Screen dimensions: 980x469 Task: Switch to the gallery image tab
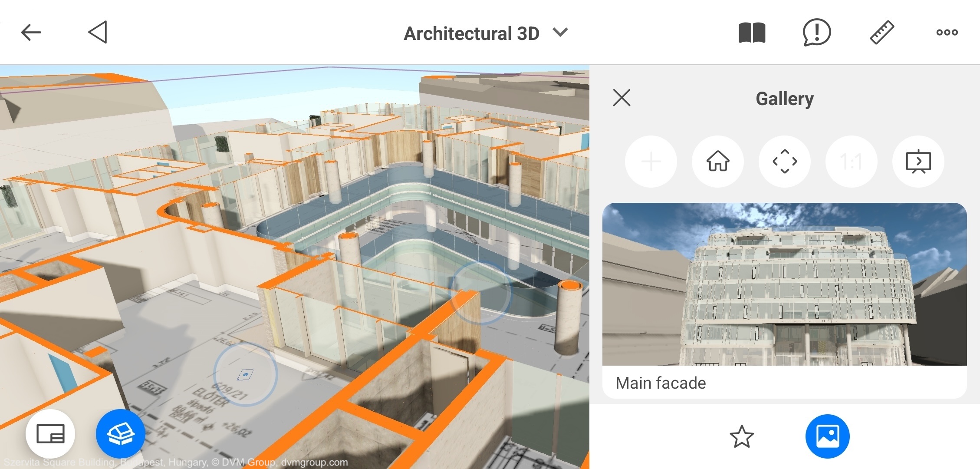[x=827, y=436]
